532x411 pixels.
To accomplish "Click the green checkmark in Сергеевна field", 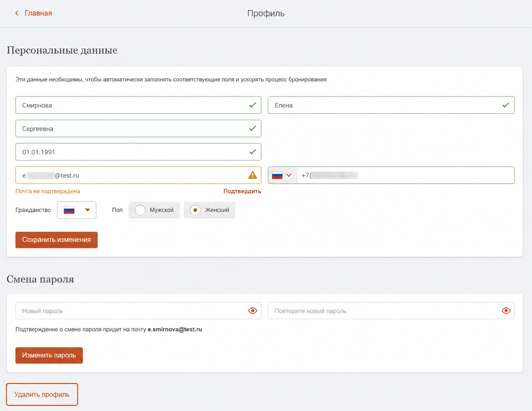I will [x=253, y=129].
